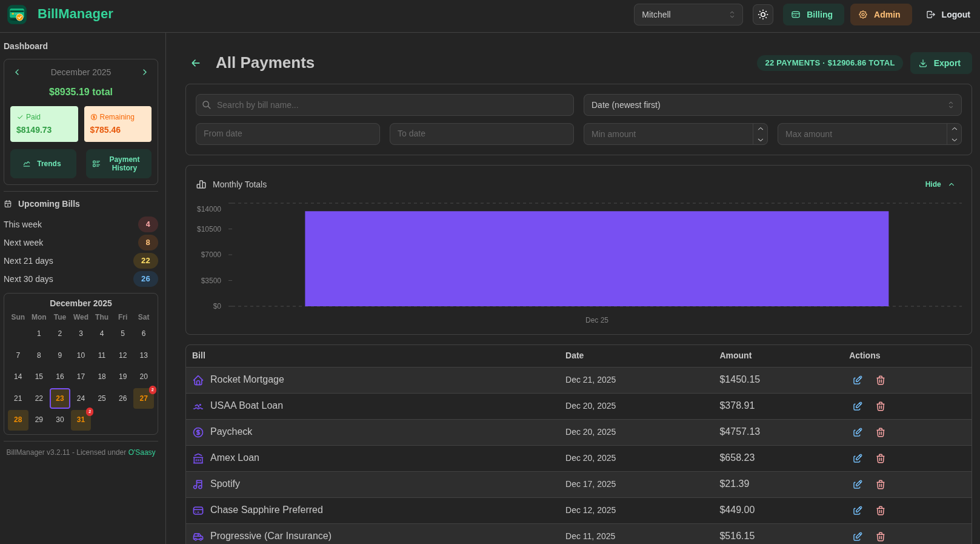Edit the Rocket Mortgage payment
Viewport: 980px width, 544px height.
pos(858,380)
